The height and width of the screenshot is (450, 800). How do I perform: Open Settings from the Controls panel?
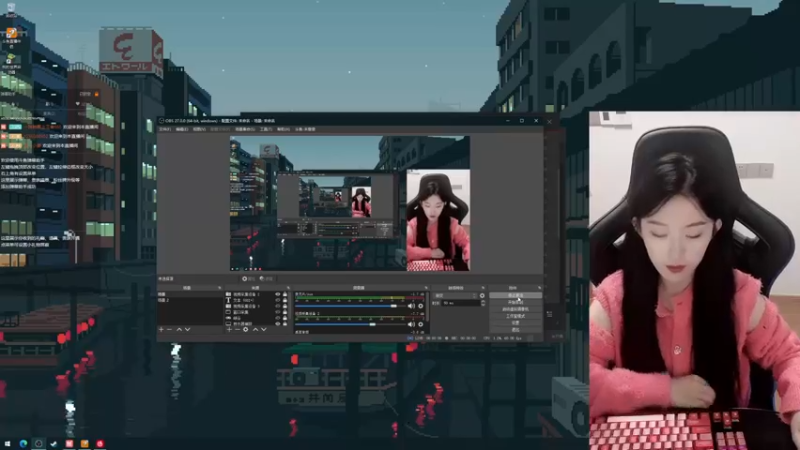515,322
